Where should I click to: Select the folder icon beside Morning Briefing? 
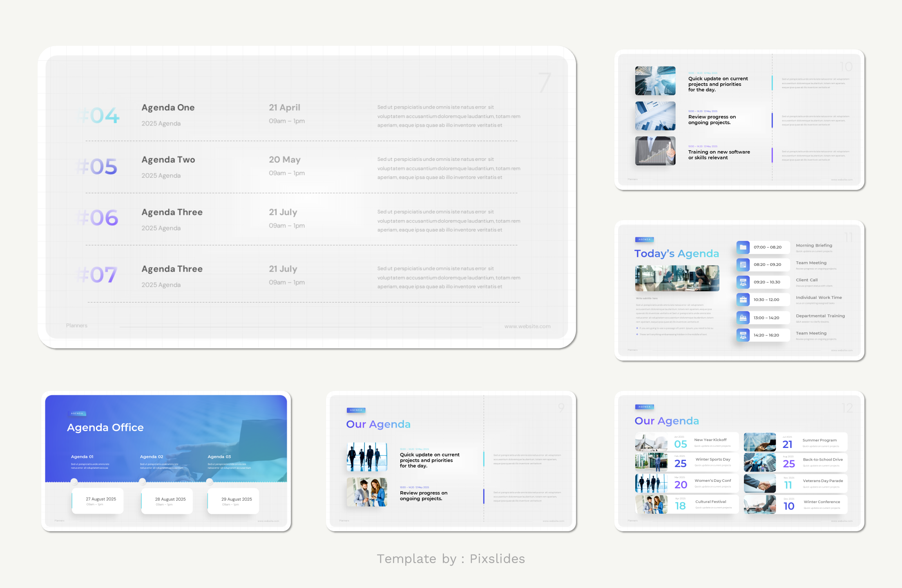pyautogui.click(x=743, y=247)
